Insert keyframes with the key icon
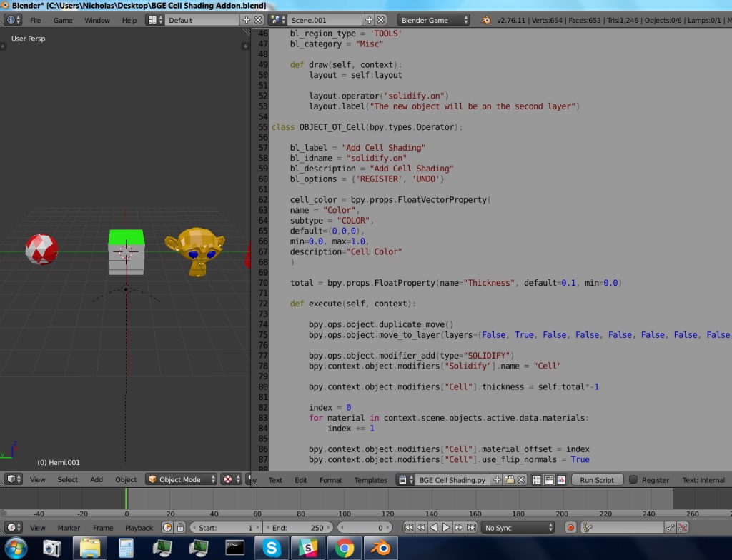Viewport: 732px width, 560px height. click(x=670, y=528)
